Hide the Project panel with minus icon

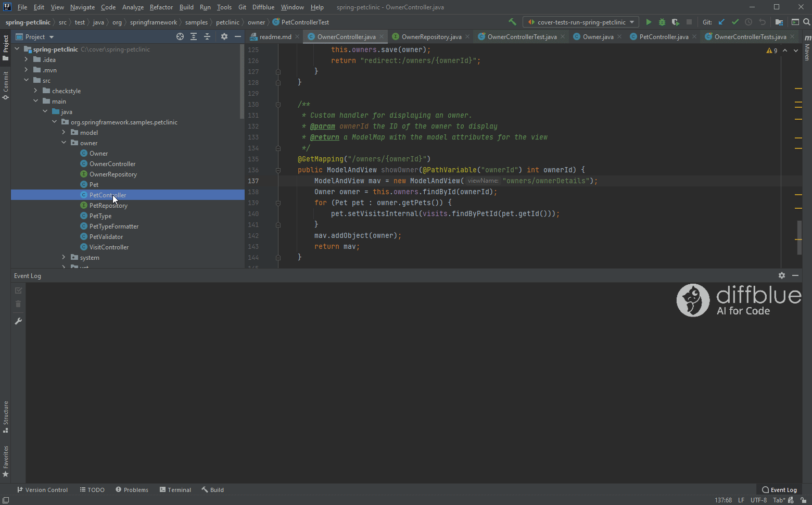[238, 36]
